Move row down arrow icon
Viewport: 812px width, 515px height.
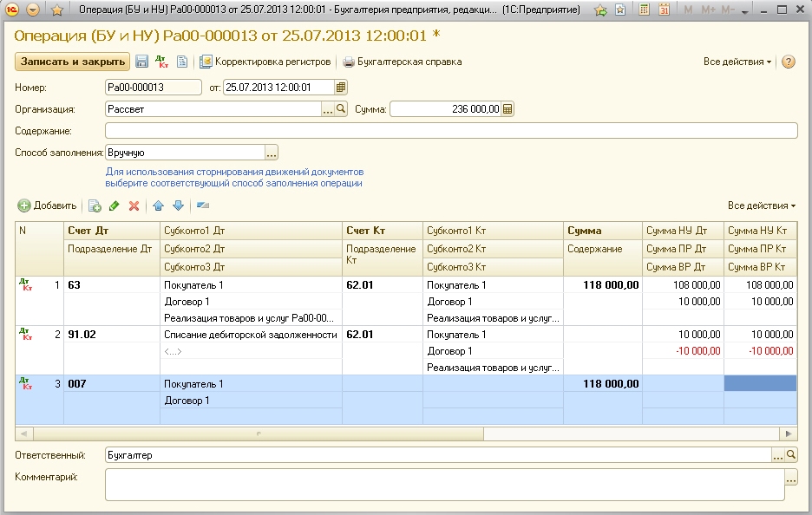178,205
